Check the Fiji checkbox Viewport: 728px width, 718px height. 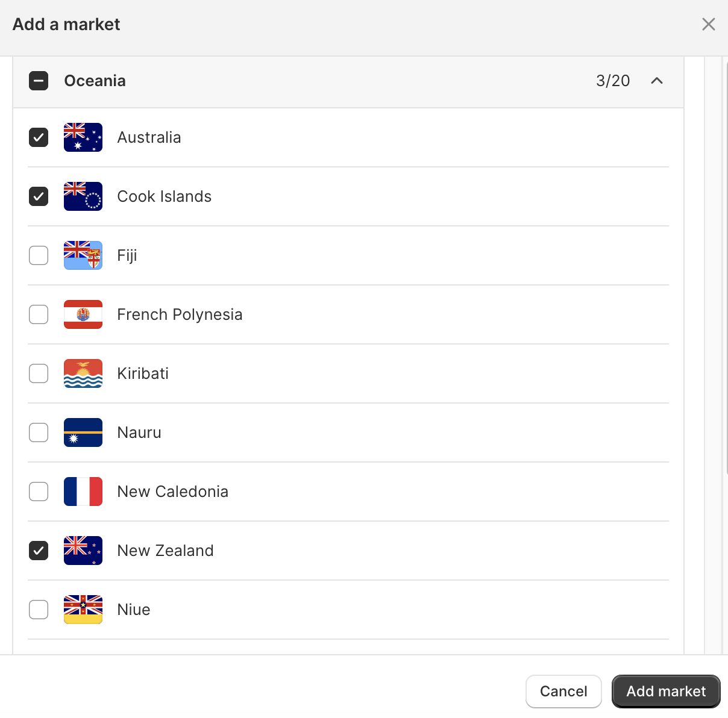39,255
